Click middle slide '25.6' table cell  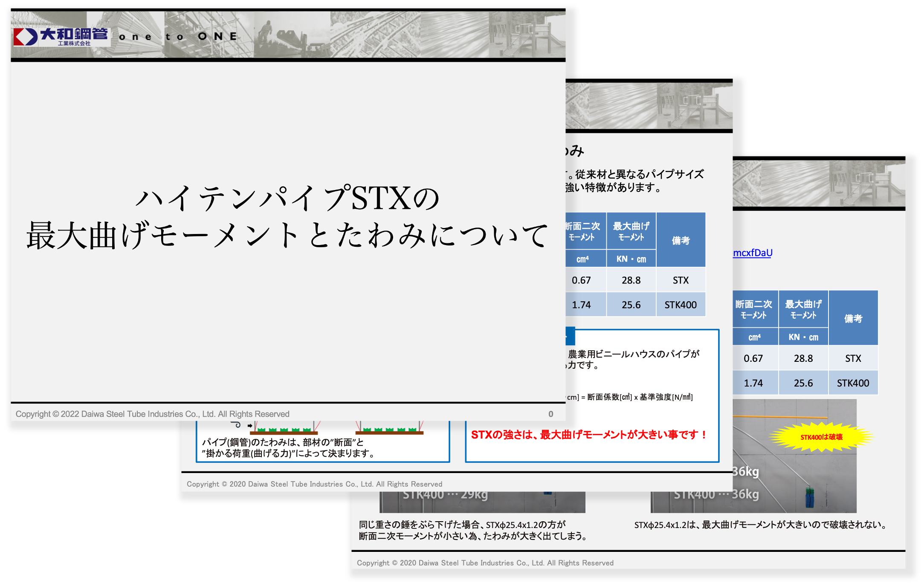pyautogui.click(x=631, y=305)
